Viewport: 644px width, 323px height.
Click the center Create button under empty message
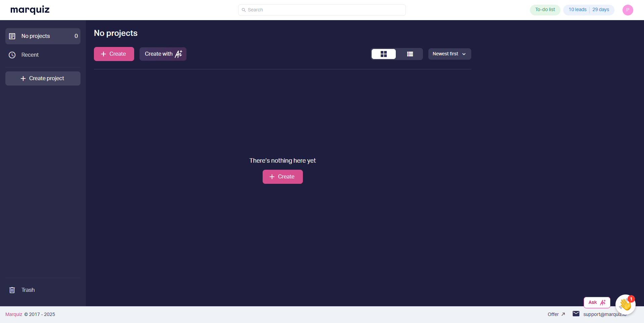[282, 177]
